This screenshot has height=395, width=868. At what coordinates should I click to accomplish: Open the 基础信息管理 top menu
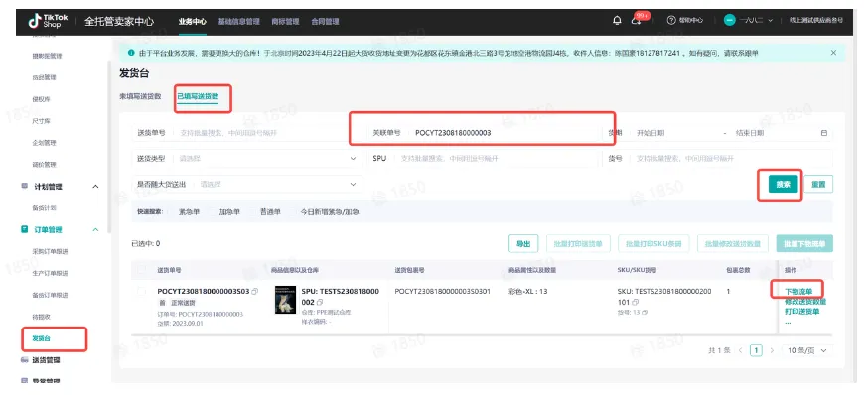pyautogui.click(x=239, y=21)
